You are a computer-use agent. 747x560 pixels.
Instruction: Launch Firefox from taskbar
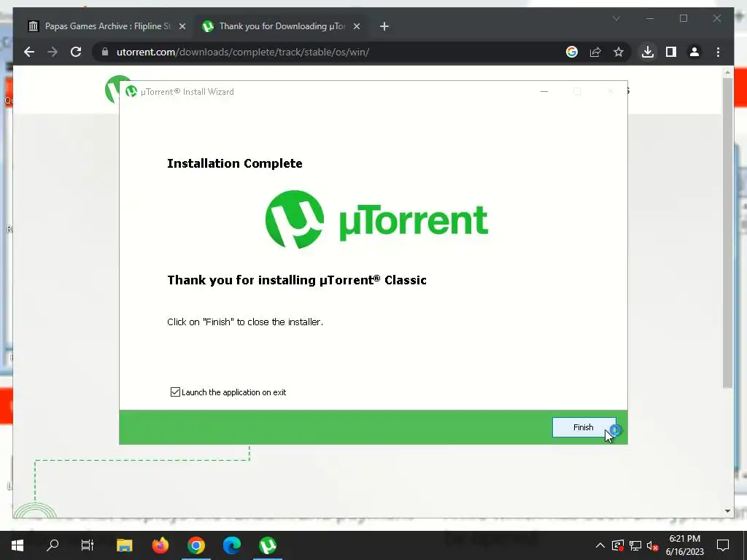pos(160,545)
